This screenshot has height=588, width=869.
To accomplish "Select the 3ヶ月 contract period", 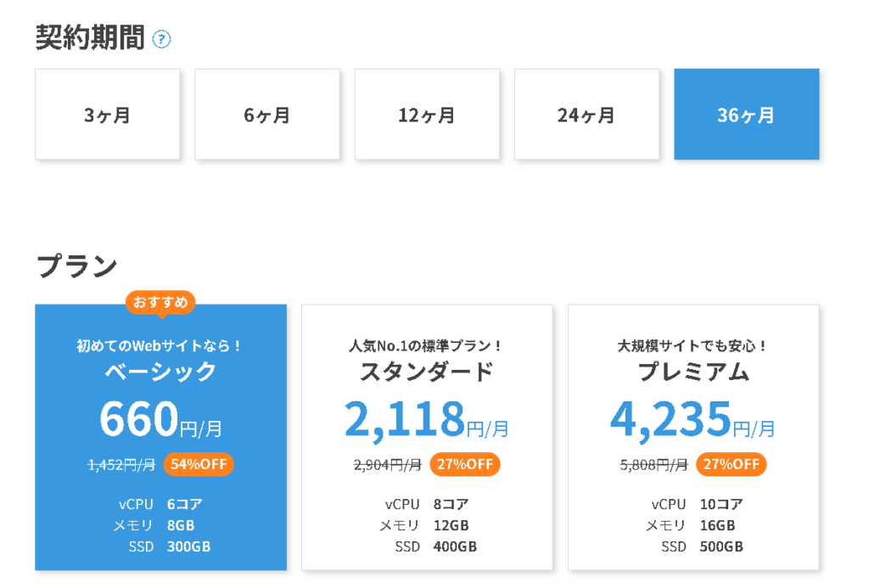I will click(108, 115).
